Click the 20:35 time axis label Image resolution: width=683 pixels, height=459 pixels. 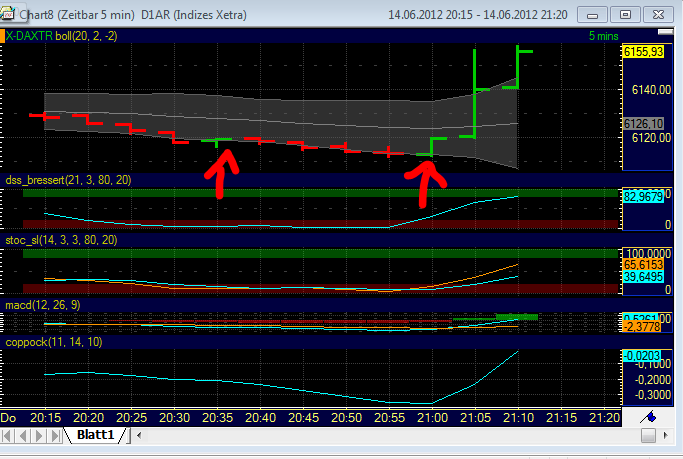tap(217, 418)
